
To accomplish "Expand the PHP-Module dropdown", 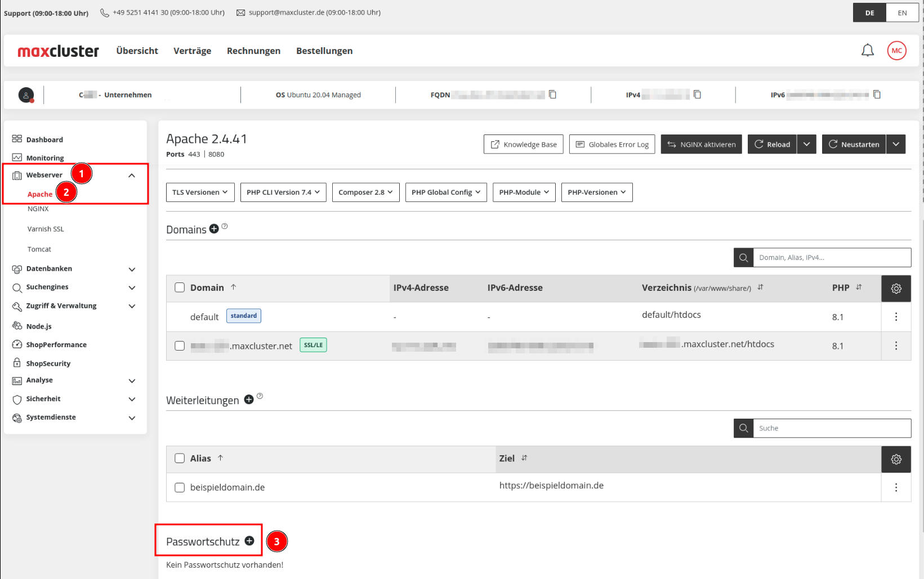I will tap(524, 192).
